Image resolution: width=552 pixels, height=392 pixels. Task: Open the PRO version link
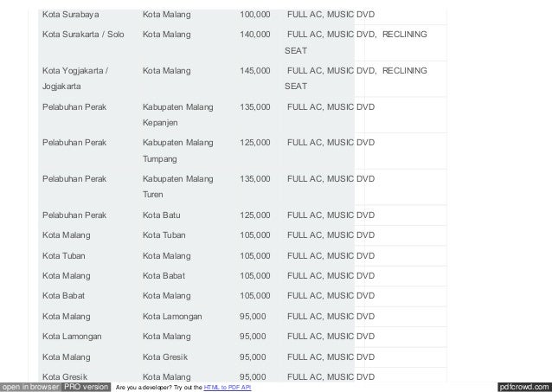pyautogui.click(x=86, y=387)
